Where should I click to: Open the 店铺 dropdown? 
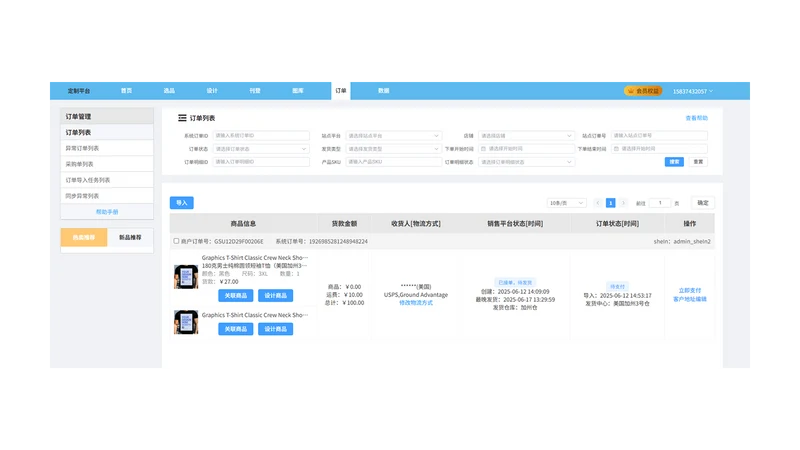click(526, 136)
